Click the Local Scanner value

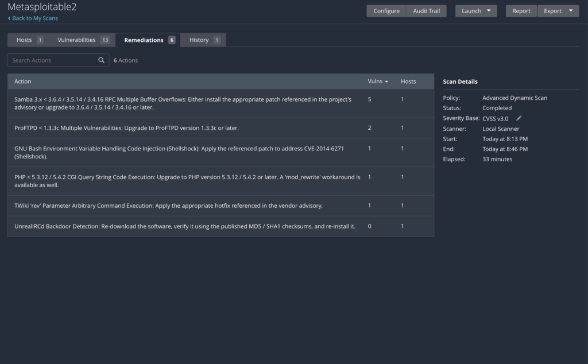point(501,129)
